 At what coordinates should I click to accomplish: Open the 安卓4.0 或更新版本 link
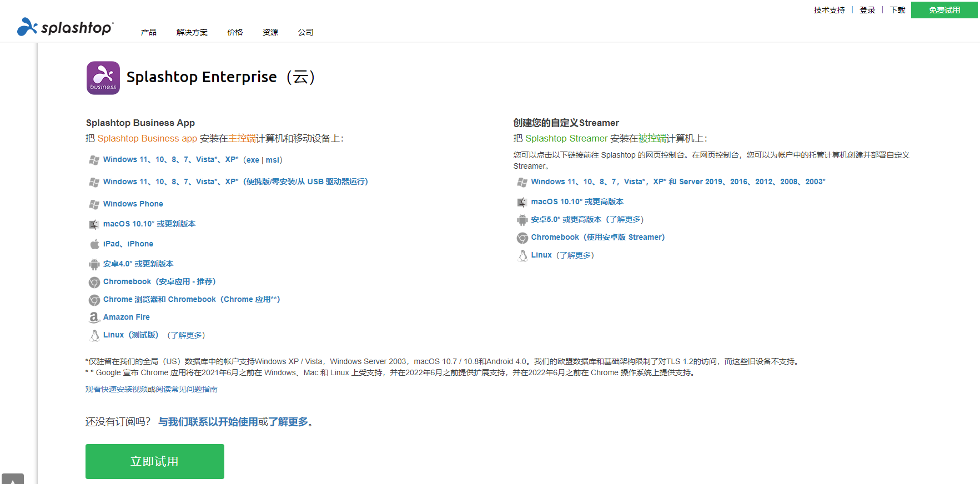click(138, 264)
